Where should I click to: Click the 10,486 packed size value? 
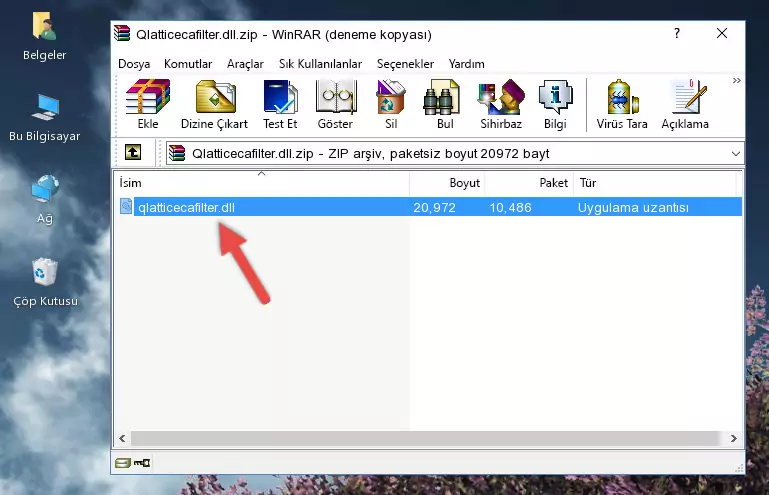point(510,208)
